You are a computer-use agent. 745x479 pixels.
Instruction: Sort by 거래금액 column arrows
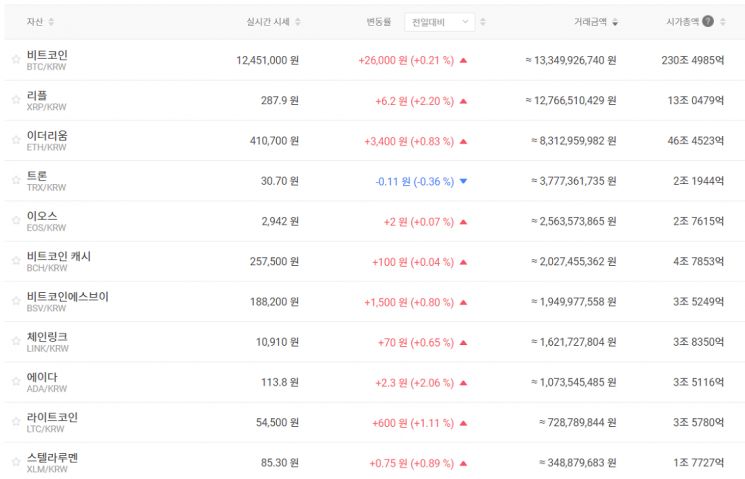click(x=615, y=22)
